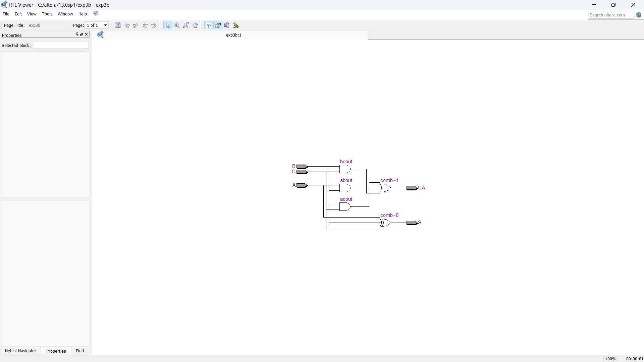Viewport: 644px width, 362px height.
Task: Click the altera.com globe search button
Action: [639, 15]
